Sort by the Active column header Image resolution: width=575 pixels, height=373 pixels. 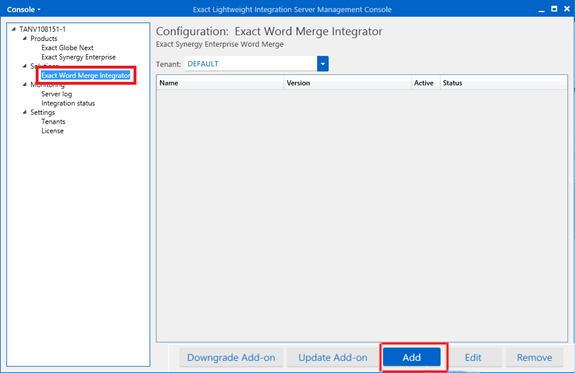(425, 83)
